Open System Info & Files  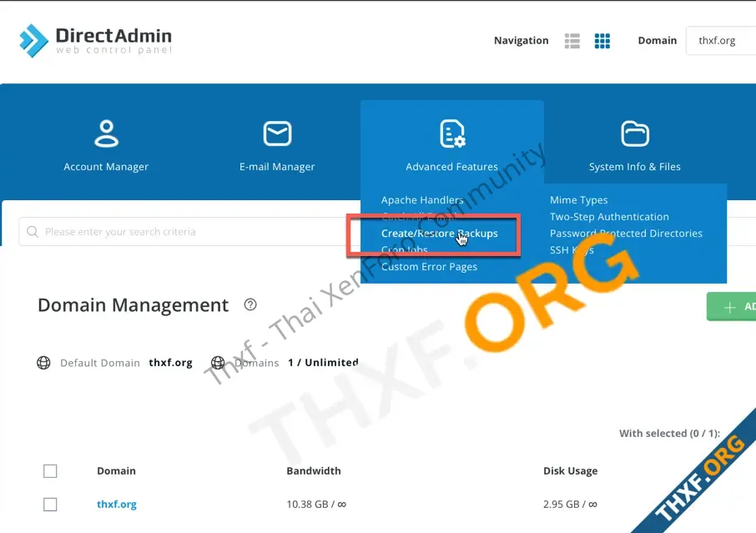click(634, 142)
